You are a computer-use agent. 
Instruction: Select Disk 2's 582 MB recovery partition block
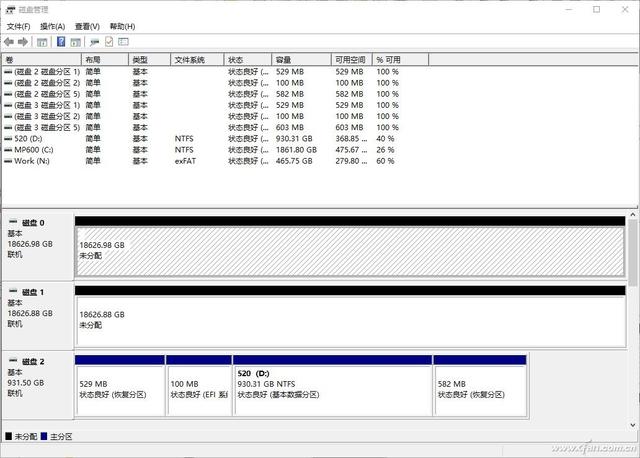(x=480, y=390)
